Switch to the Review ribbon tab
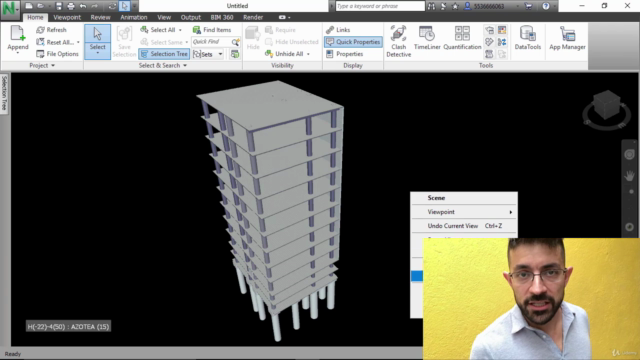 coord(100,17)
